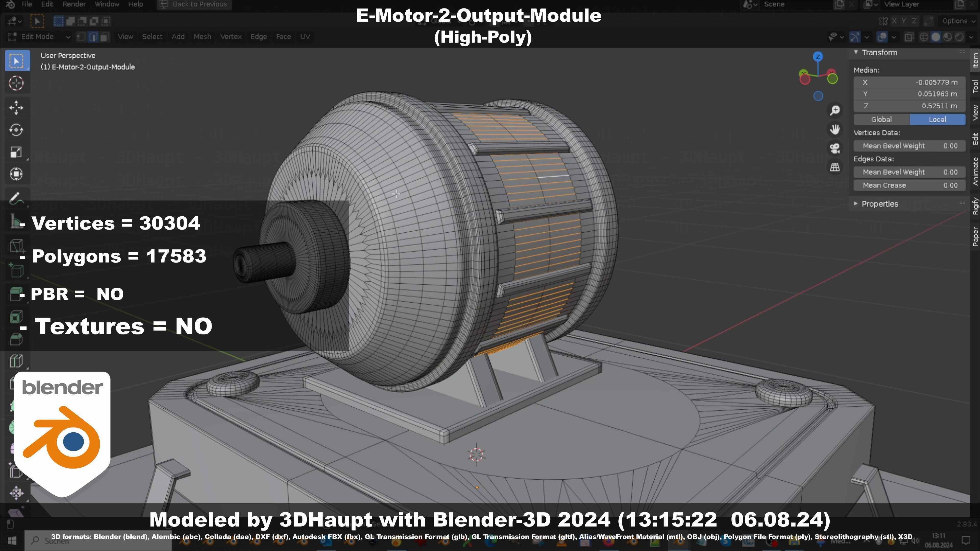Screen dimensions: 980x551
Task: Toggle X-ray view
Action: pyautogui.click(x=909, y=37)
